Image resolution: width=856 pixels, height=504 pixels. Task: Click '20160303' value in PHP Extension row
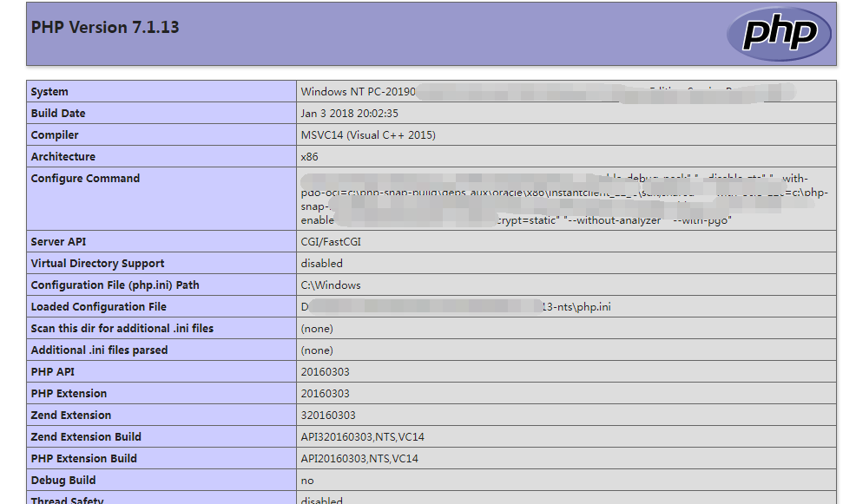point(325,393)
